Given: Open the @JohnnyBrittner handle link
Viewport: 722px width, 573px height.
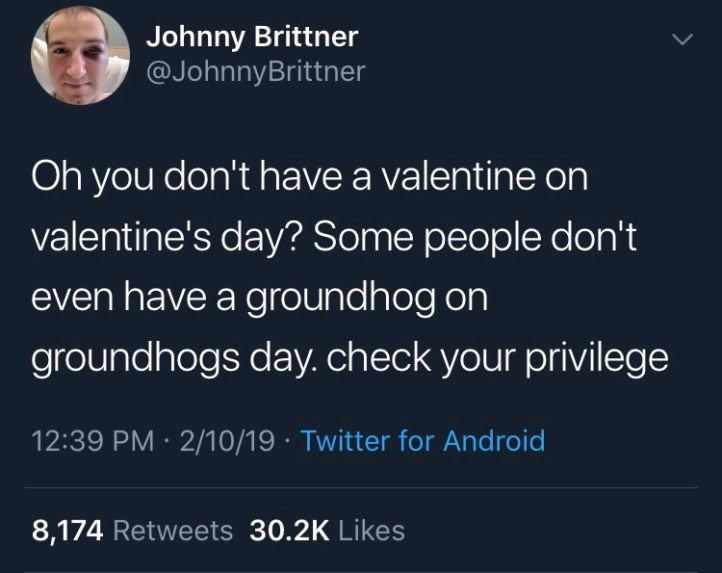Looking at the screenshot, I should click(256, 71).
